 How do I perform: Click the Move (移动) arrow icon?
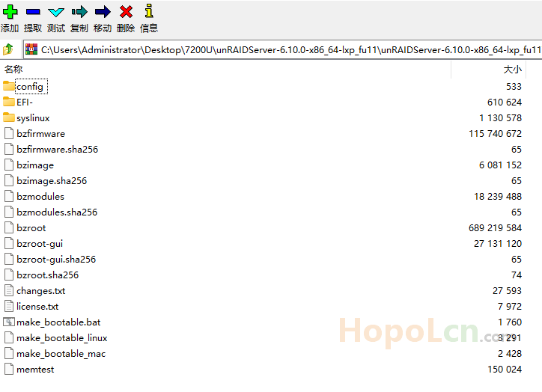(103, 12)
